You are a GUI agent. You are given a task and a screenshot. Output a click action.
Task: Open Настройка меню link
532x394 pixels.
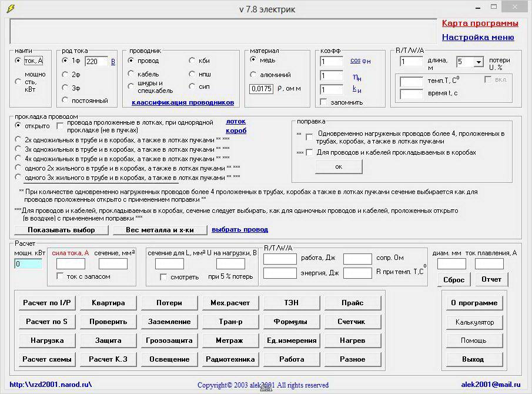477,37
